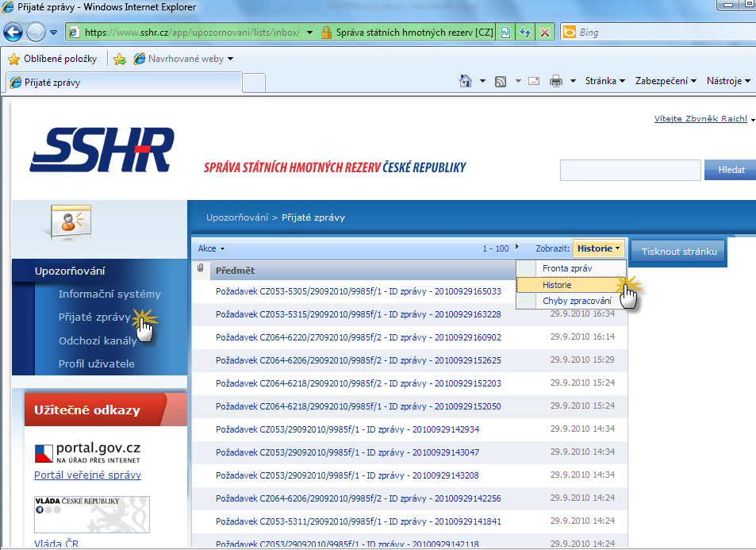Toggle the Compatibility View icon
The height and width of the screenshot is (550, 756).
coord(505,33)
